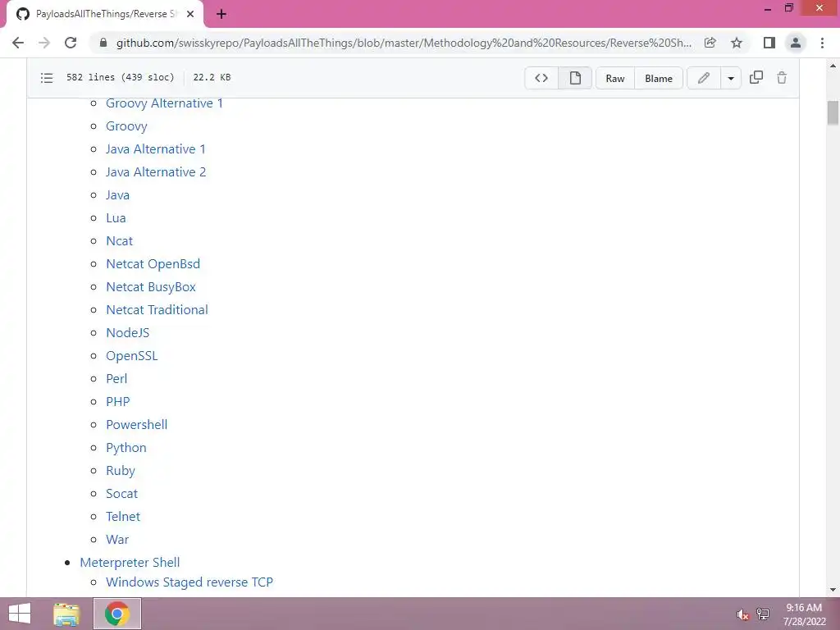This screenshot has width=840, height=630.
Task: Jump to the Socat section
Action: click(x=121, y=493)
